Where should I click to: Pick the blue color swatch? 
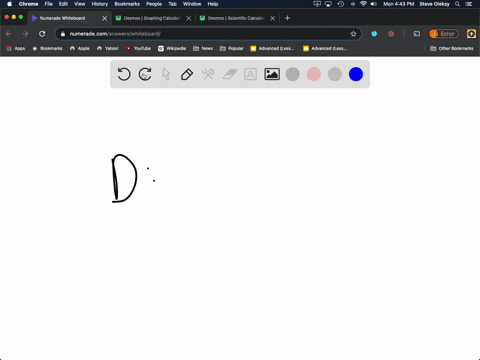(x=356, y=74)
